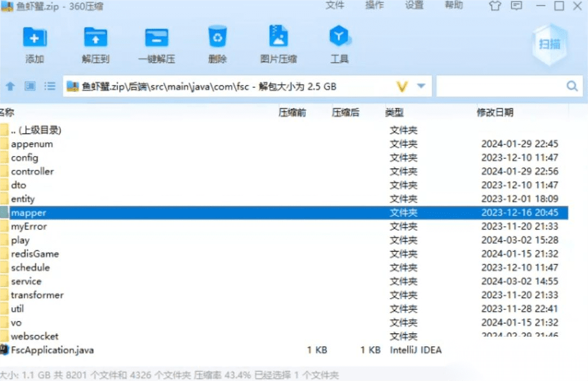The width and height of the screenshot is (588, 381).
Task: Click the feedback message icon in the title bar
Action: click(516, 5)
